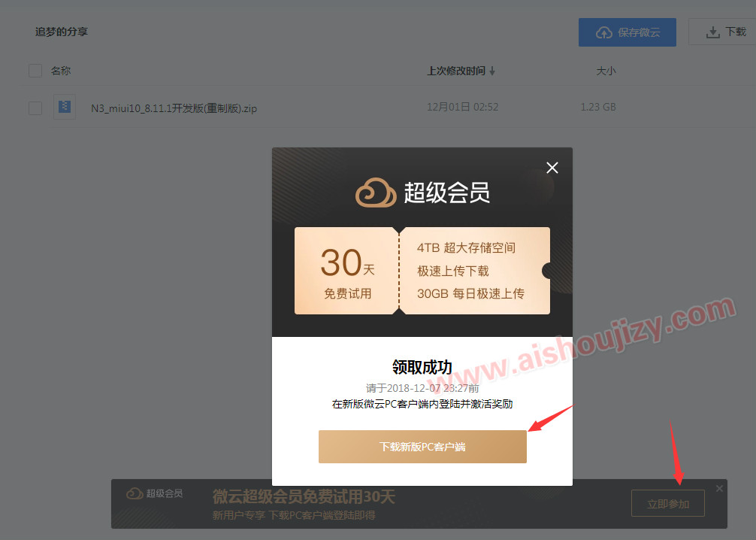The width and height of the screenshot is (756, 540).
Task: Click the zip file type icon
Action: click(x=65, y=107)
